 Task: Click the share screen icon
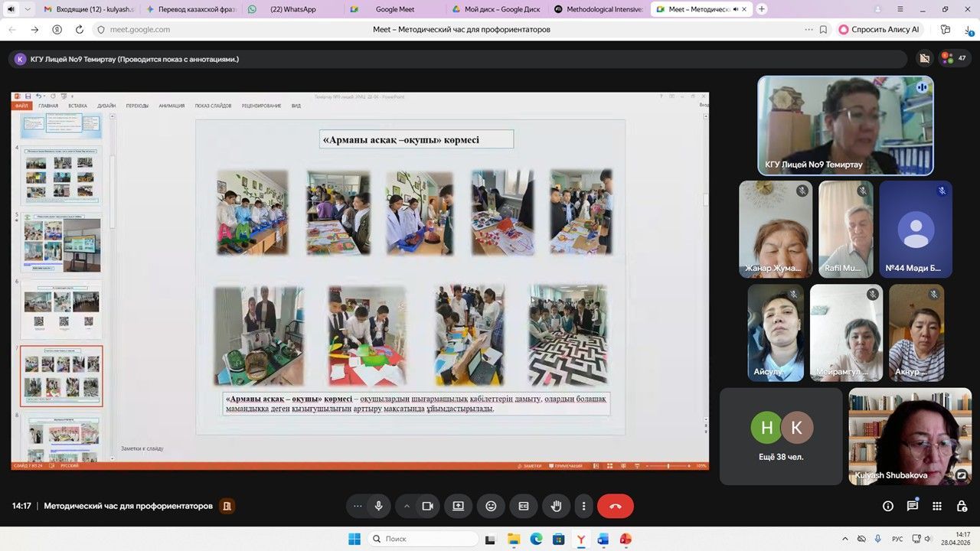[458, 506]
